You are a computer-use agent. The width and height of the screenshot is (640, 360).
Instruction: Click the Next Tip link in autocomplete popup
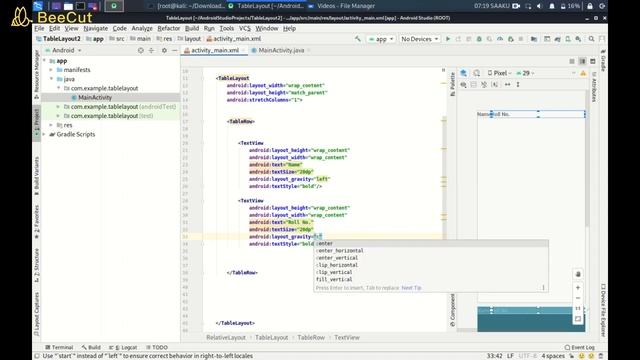coord(411,288)
